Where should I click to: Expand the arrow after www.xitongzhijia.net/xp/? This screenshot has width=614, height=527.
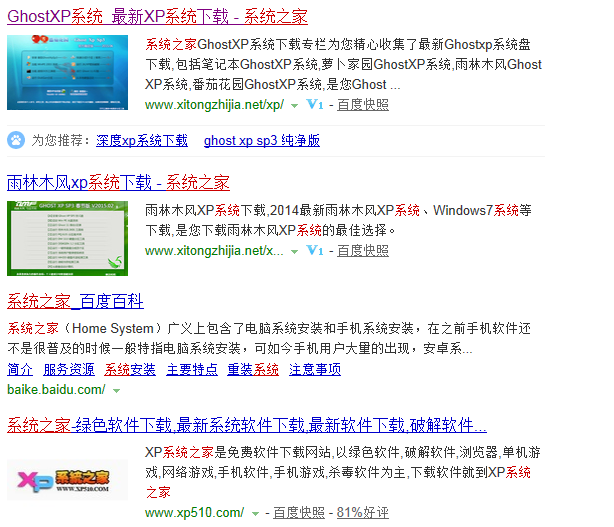294,105
